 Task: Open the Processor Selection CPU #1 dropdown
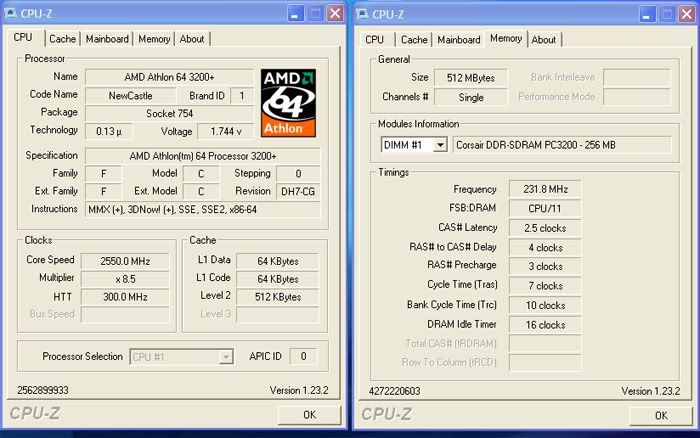(226, 357)
